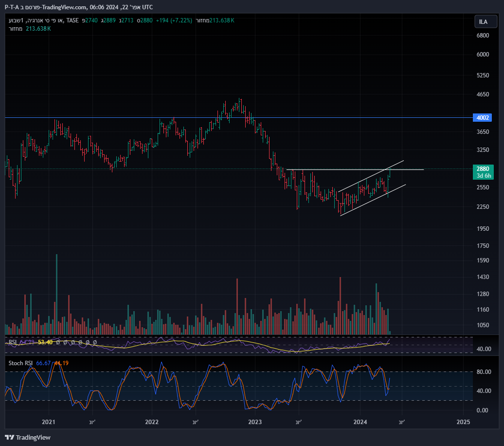Click the volume legend value 213.638K
Image resolution: width=504 pixels, height=446 pixels.
38,29
